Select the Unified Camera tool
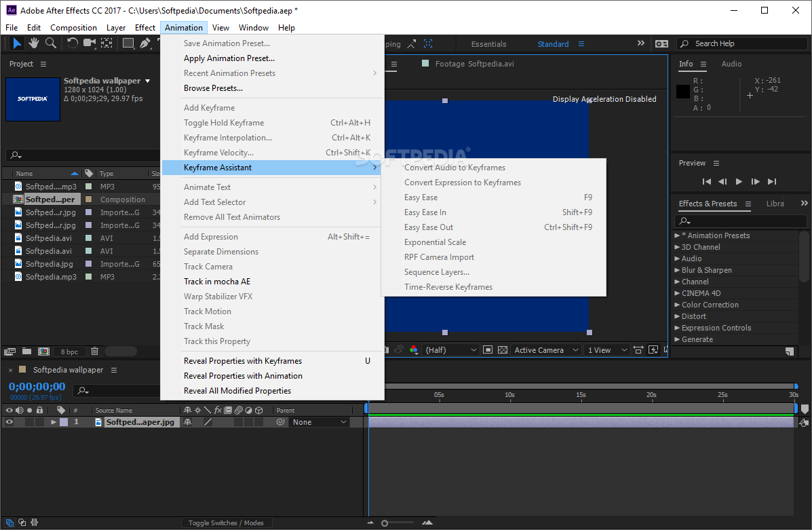 click(x=90, y=43)
